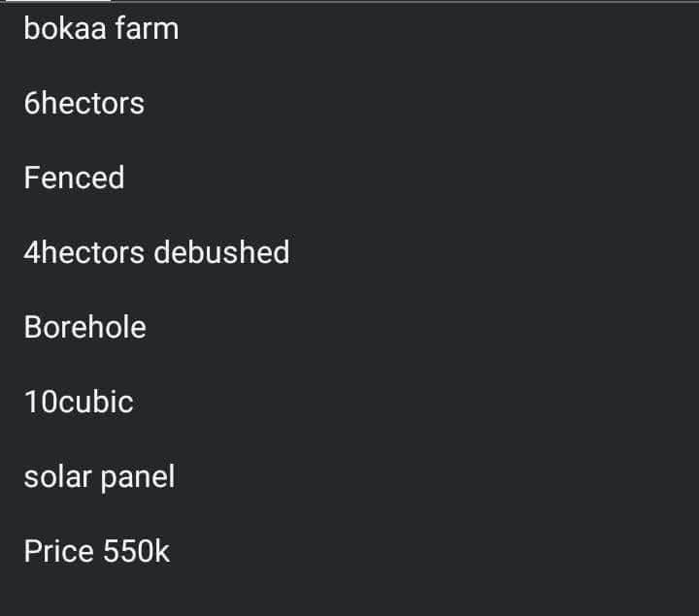The width and height of the screenshot is (699, 616).
Task: Click the capital "B" in Borehole
Action: pos(33,327)
